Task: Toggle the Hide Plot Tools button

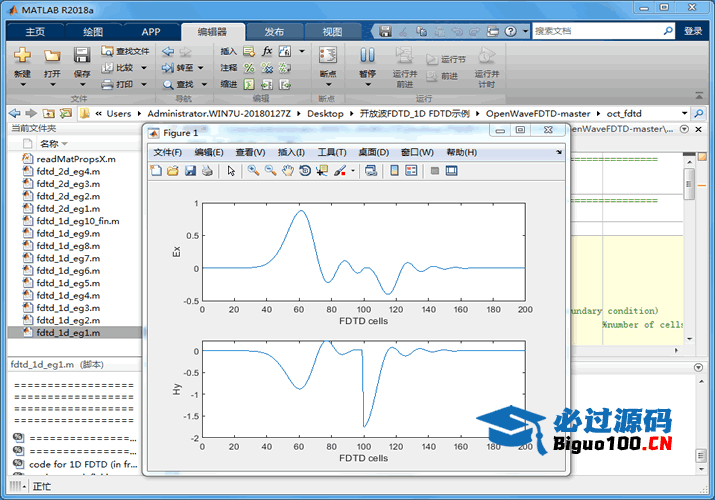Action: point(435,171)
